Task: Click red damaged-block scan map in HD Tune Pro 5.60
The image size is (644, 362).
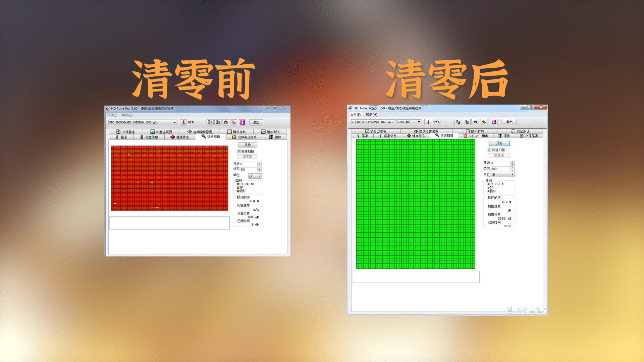Action: (169, 178)
